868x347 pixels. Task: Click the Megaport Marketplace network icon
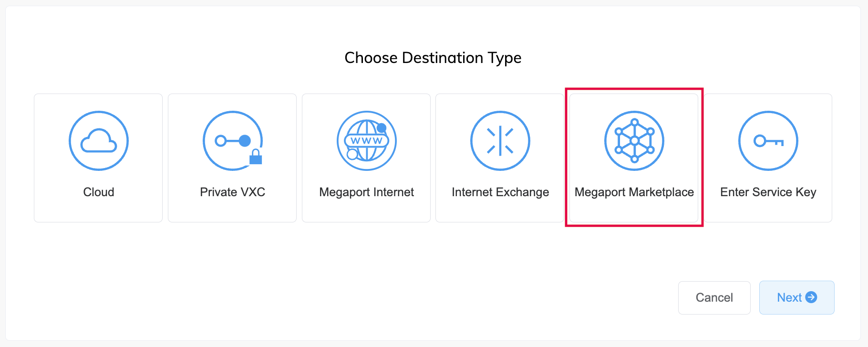coord(634,140)
